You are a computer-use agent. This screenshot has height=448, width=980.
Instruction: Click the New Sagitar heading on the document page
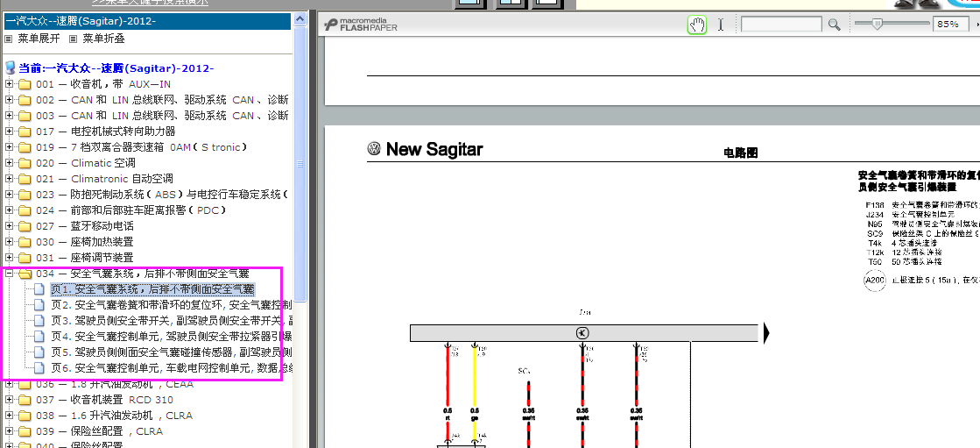(434, 150)
